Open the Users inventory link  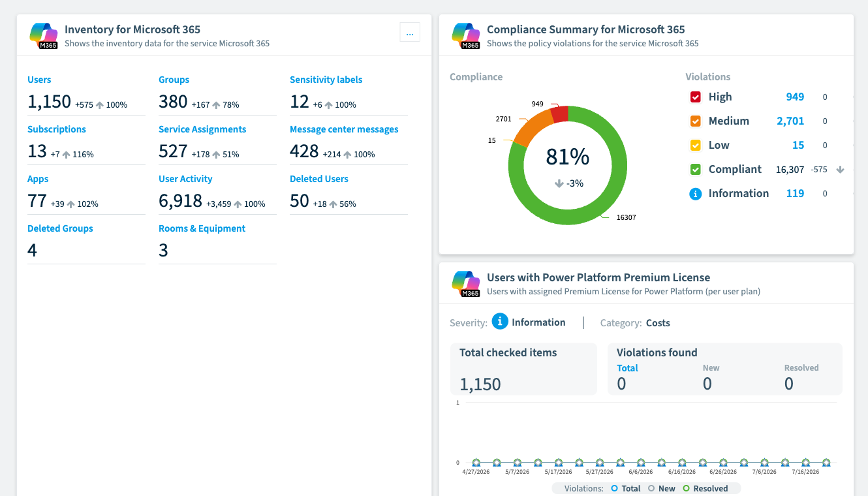pos(39,80)
